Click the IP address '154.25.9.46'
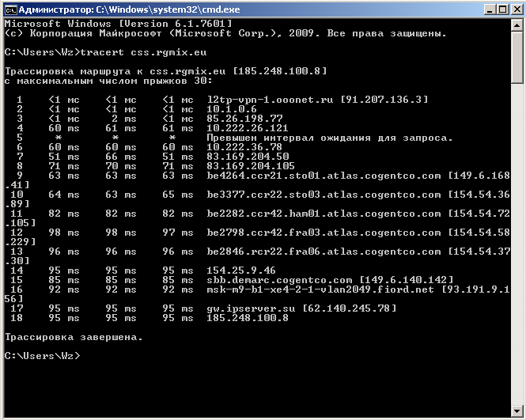 coord(241,271)
